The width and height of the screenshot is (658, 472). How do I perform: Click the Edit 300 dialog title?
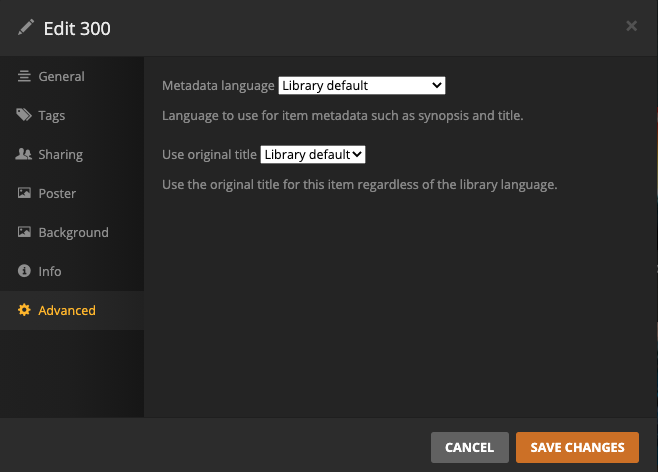pos(77,29)
